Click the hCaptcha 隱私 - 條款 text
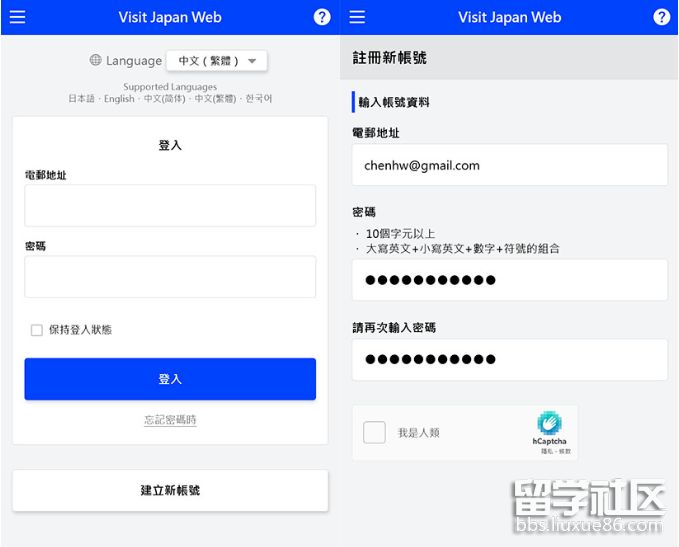This screenshot has height=547, width=679. (x=548, y=451)
